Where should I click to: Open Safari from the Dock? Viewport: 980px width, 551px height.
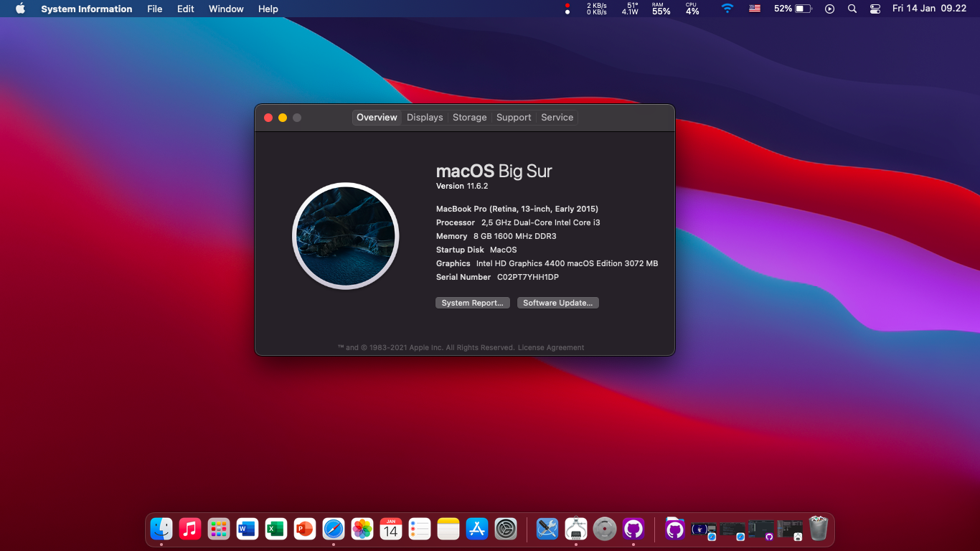tap(334, 529)
